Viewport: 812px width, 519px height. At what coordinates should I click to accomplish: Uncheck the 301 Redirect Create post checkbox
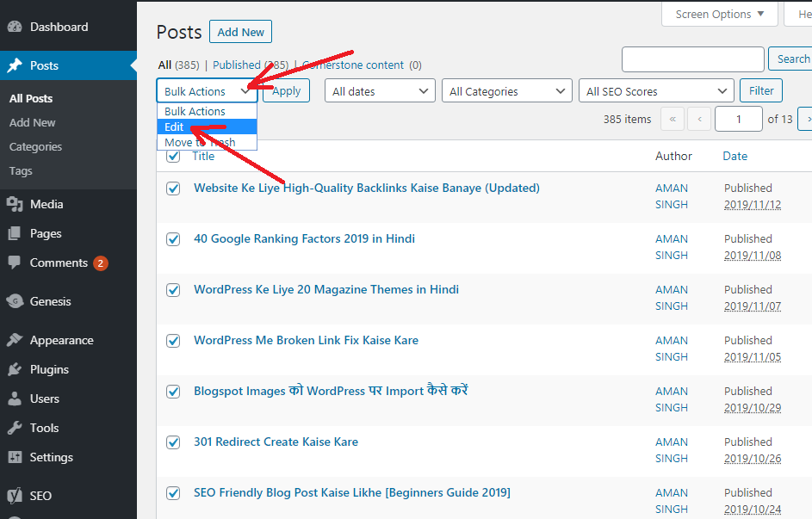[x=173, y=442]
